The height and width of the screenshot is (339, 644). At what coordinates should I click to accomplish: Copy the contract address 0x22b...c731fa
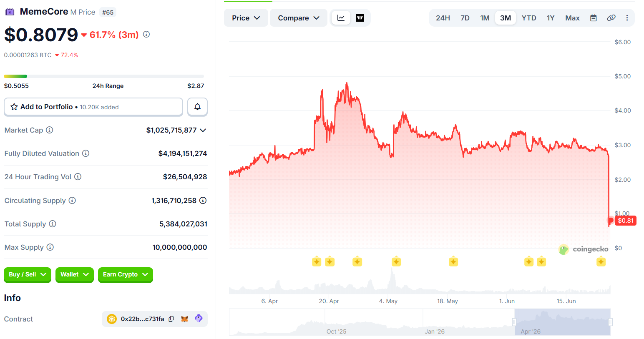click(x=171, y=319)
